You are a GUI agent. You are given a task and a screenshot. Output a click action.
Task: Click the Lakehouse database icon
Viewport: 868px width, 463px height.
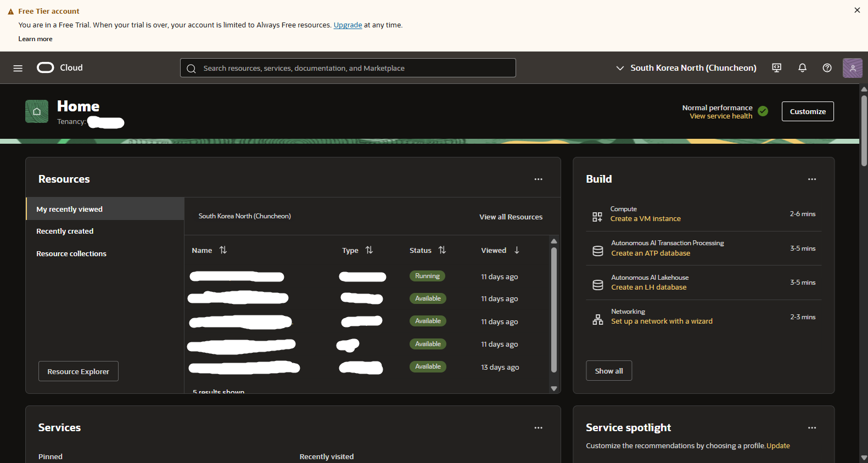tap(598, 285)
